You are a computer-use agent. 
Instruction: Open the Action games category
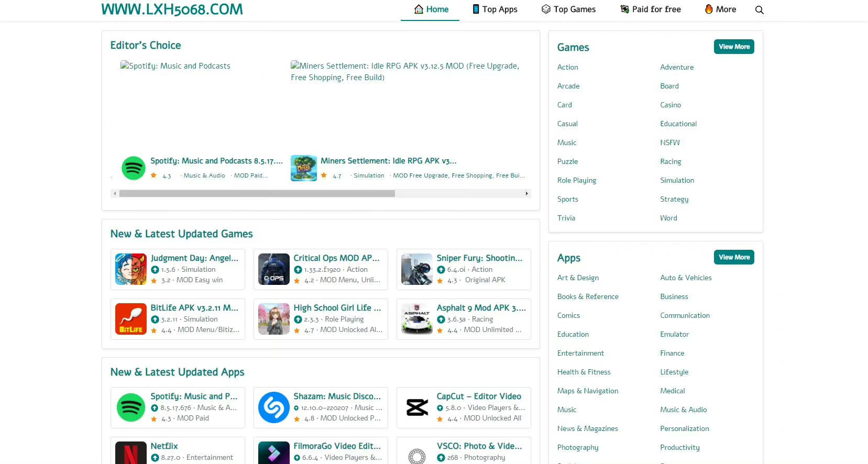tap(568, 67)
